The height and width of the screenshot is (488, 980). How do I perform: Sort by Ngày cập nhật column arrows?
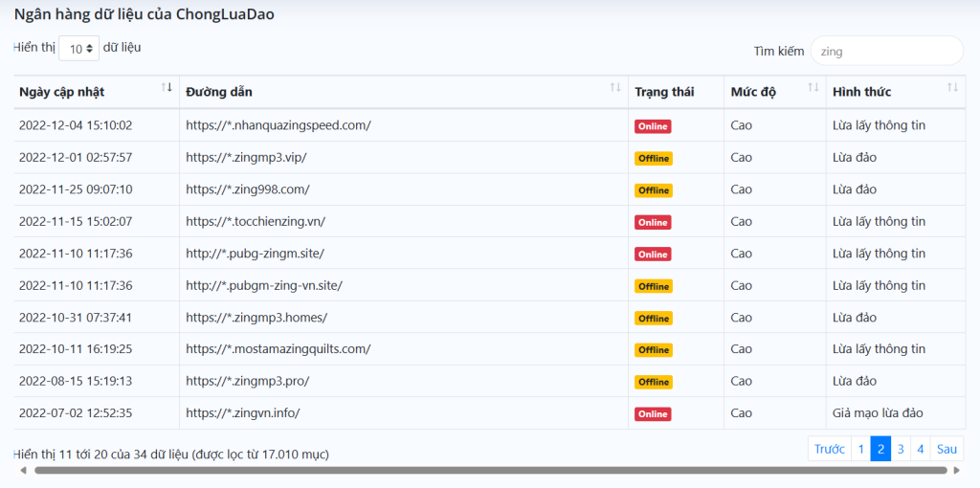click(x=167, y=87)
